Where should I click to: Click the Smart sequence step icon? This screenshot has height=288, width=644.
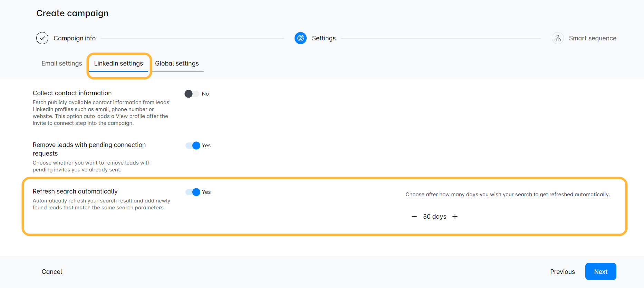[x=558, y=38]
